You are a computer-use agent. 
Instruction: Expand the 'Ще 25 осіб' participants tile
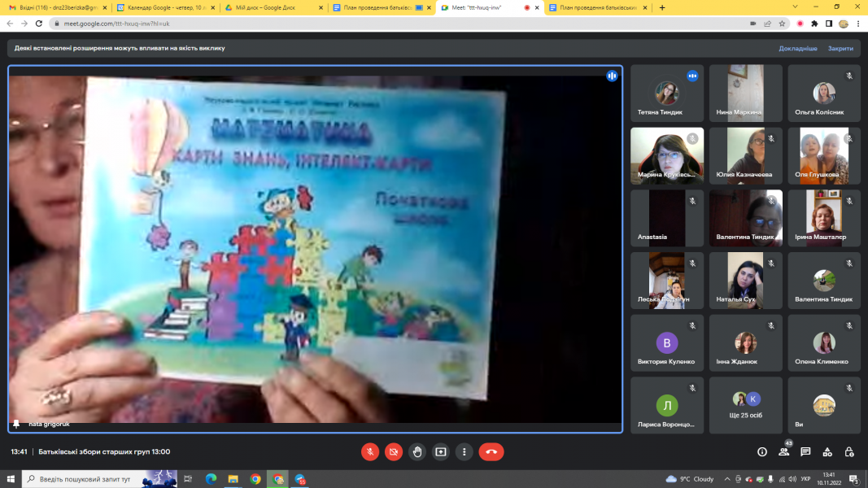point(746,404)
